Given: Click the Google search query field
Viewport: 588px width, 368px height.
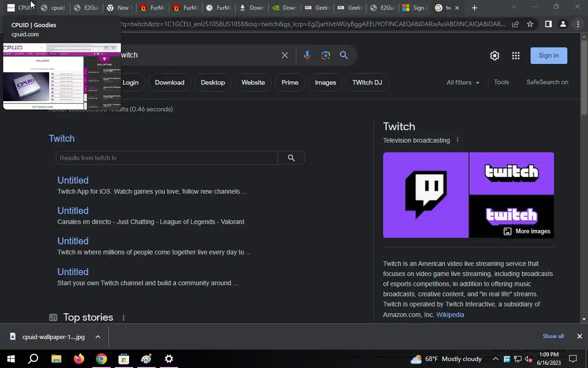Looking at the screenshot, I should 198,55.
